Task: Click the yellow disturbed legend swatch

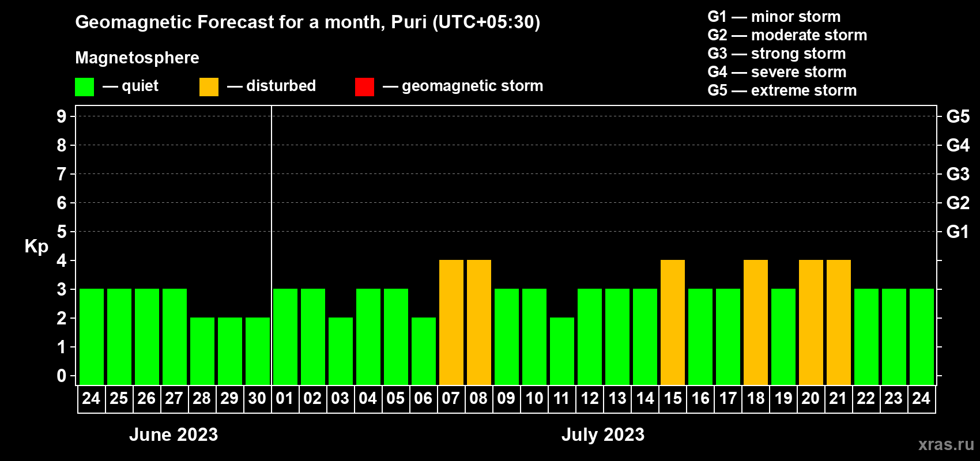Action: pyautogui.click(x=209, y=87)
